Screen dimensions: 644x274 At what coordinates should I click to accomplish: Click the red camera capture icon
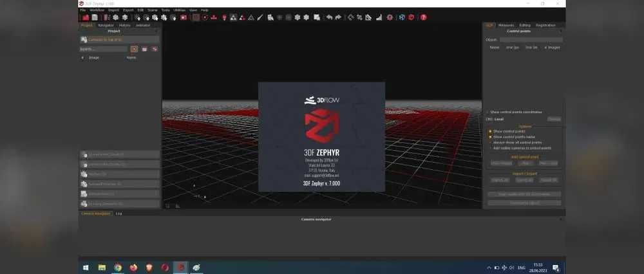click(x=183, y=17)
